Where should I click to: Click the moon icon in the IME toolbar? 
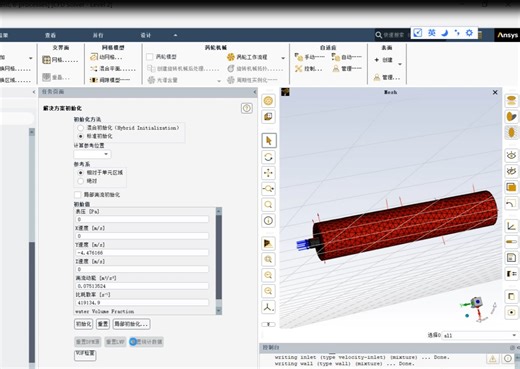444,33
